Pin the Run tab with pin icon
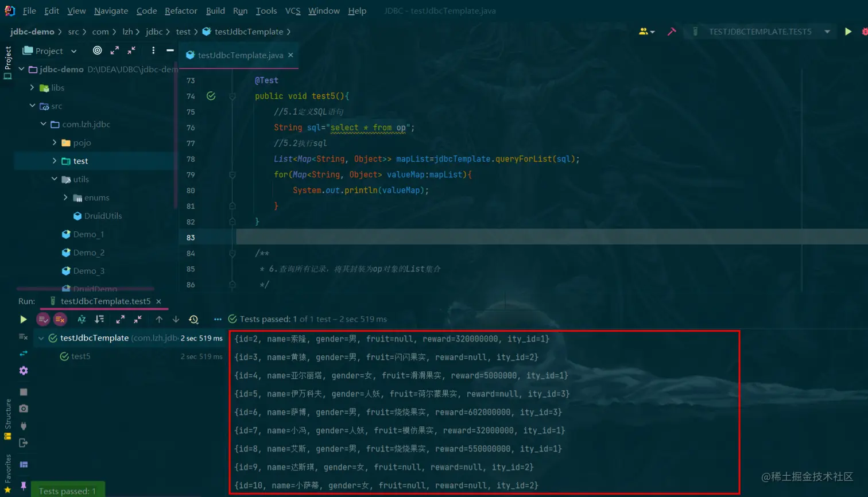This screenshot has height=497, width=868. [24, 486]
